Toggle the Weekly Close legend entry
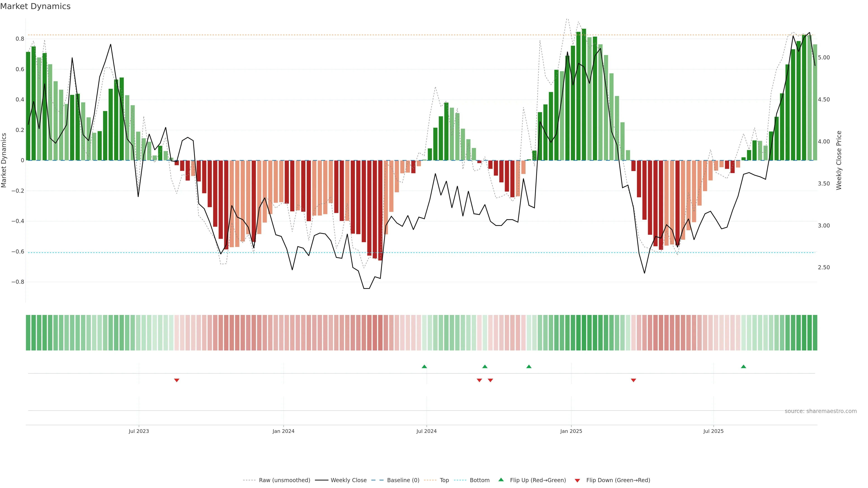Viewport: 868px width, 488px height. coord(348,480)
